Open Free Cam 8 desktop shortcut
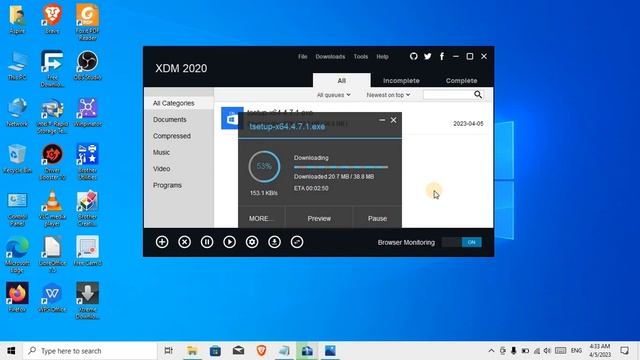Screen dimensions: 640x360 (x=87, y=251)
